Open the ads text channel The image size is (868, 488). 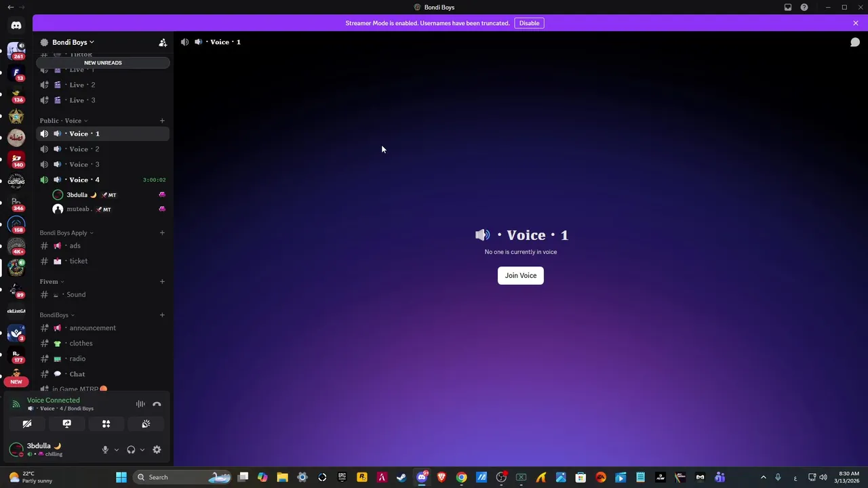click(103, 246)
